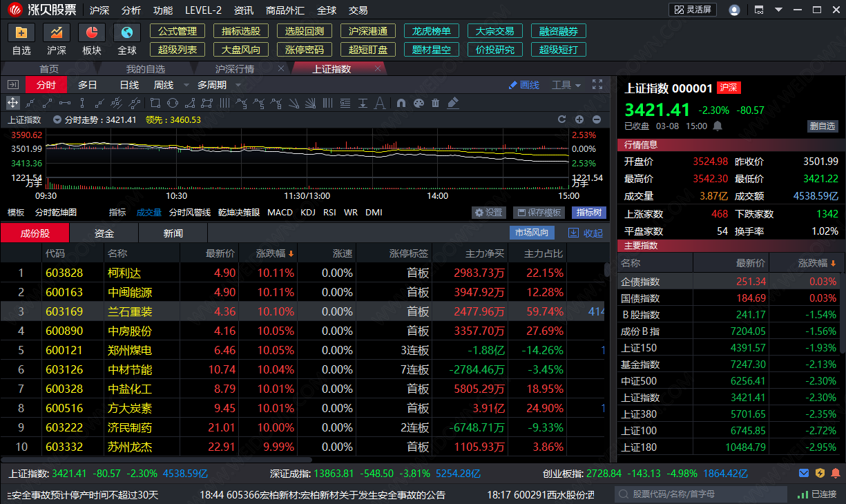
Task: Select the text annotation A tool
Action: [380, 103]
